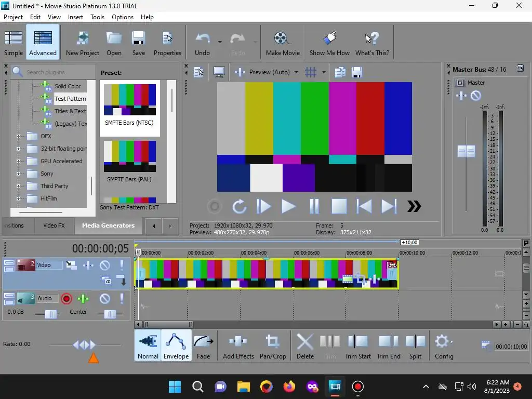
Task: Delete the selected clip
Action: pyautogui.click(x=305, y=346)
